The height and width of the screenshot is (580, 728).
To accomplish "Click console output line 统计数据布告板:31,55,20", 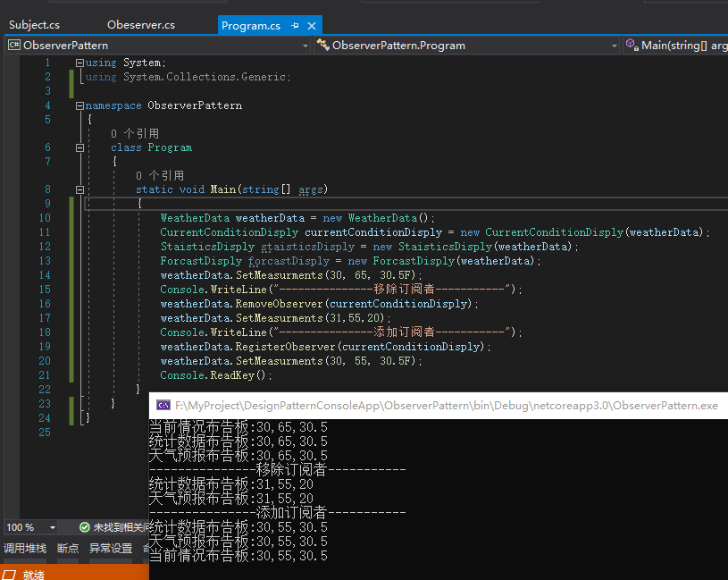I will coord(231,484).
